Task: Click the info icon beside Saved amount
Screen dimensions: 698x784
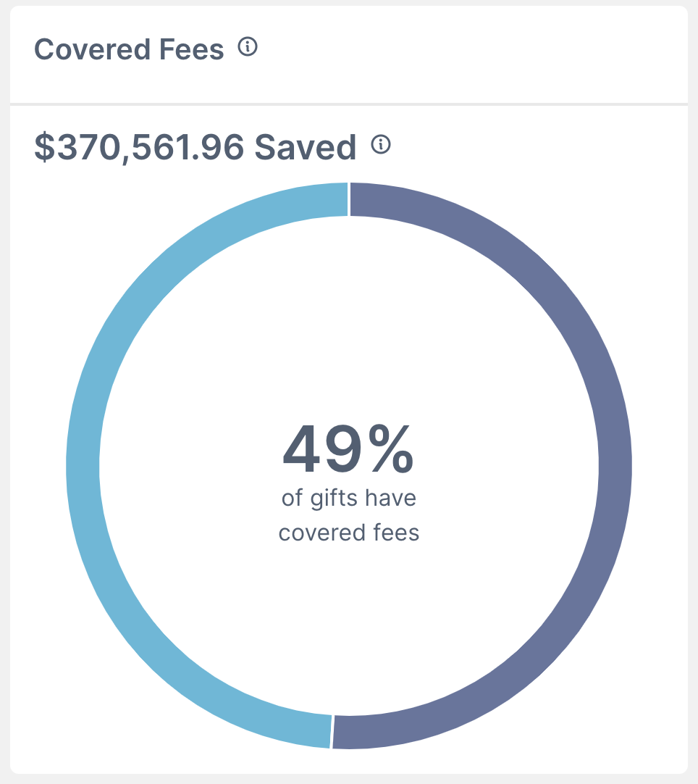Action: (381, 144)
